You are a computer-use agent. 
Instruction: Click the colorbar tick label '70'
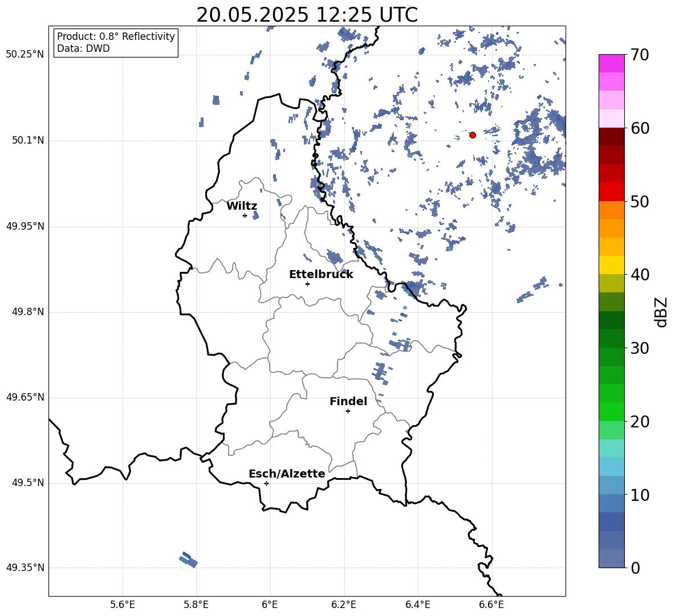(x=640, y=55)
